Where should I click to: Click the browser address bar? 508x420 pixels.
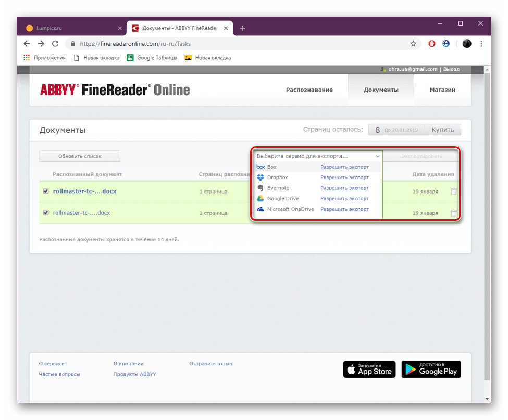click(208, 44)
